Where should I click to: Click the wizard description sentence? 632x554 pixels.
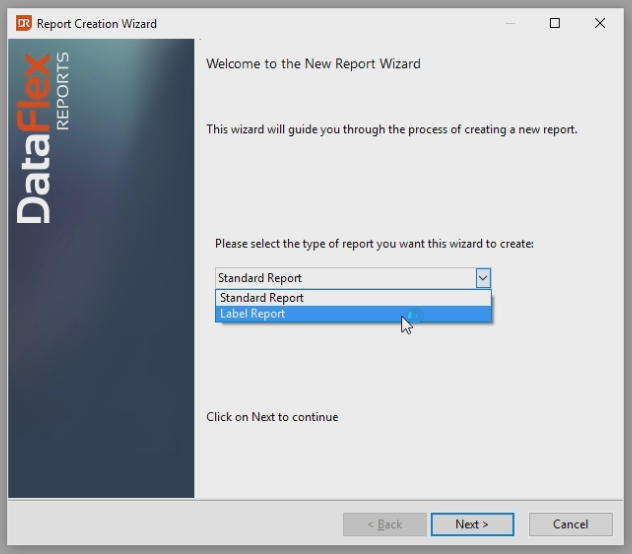[x=391, y=130]
